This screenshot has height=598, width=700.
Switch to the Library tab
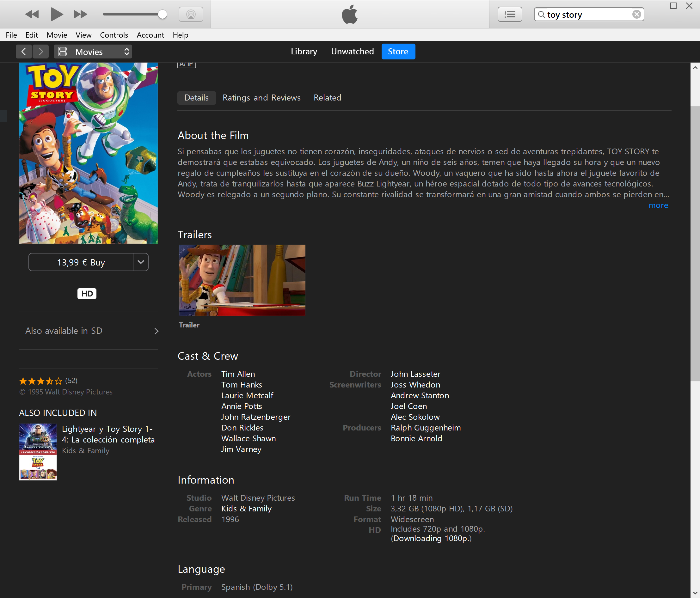click(304, 51)
